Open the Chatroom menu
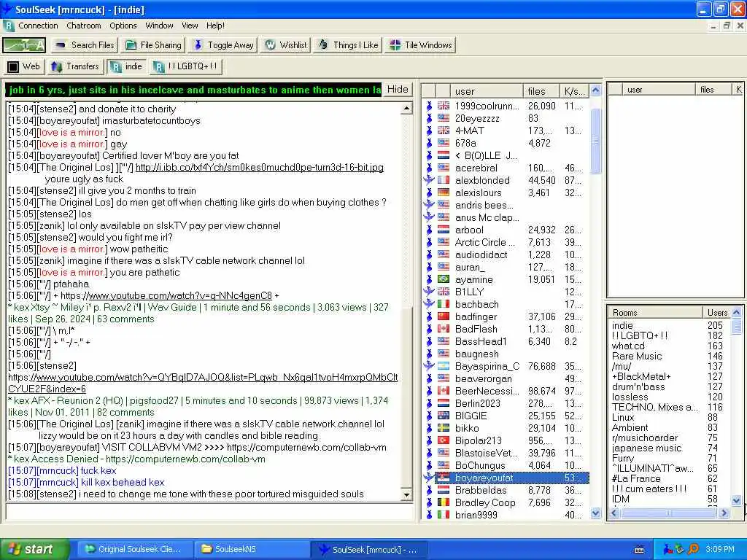Screen dimensions: 747x560 (84, 26)
